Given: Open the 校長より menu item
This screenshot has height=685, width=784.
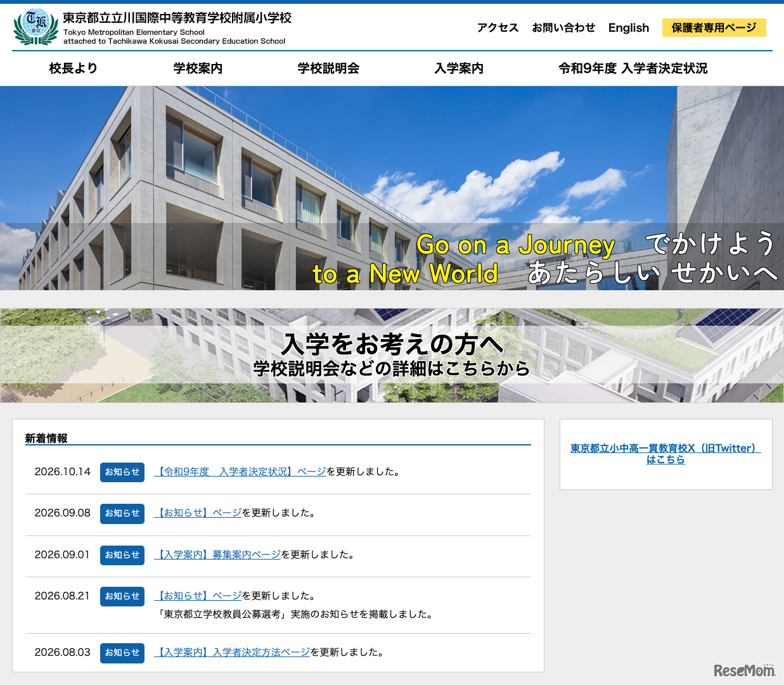Looking at the screenshot, I should pos(74,68).
